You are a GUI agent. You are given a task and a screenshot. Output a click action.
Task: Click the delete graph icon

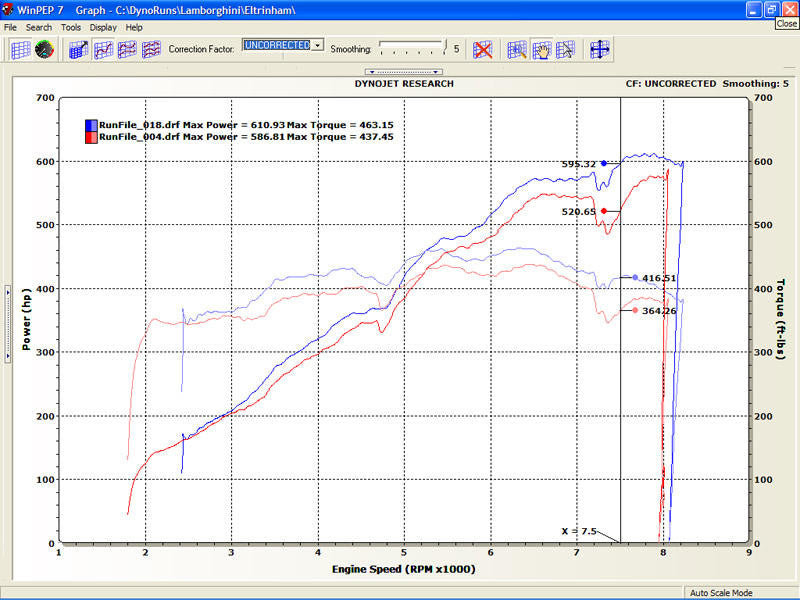[483, 50]
